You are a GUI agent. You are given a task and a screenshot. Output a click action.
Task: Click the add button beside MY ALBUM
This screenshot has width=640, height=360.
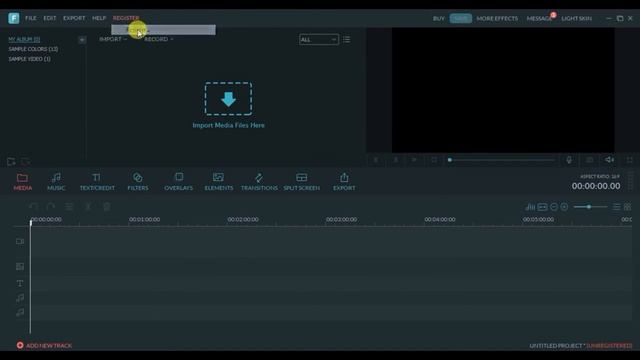click(82, 40)
